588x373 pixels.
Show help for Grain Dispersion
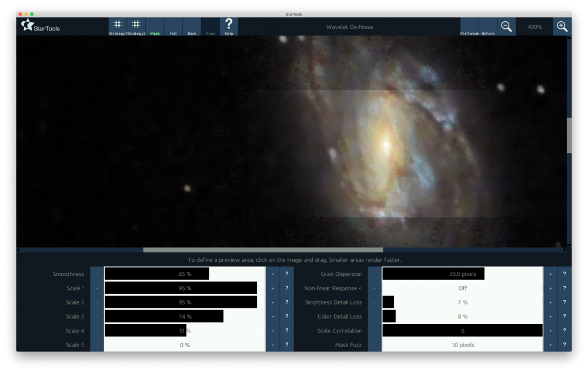(564, 274)
